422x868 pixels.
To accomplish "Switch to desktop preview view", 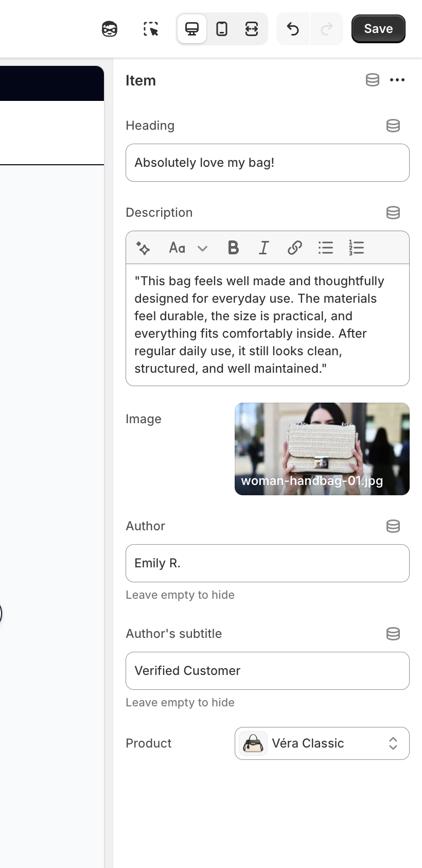I will tap(192, 29).
